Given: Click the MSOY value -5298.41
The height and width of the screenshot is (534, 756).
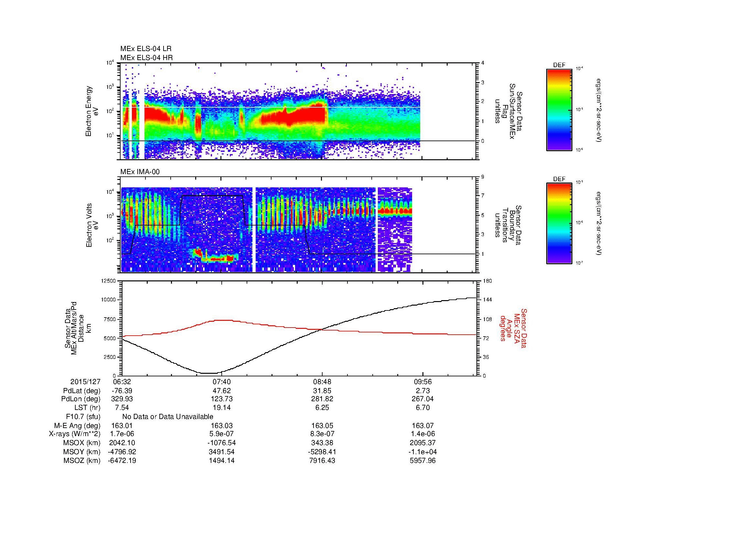Looking at the screenshot, I should 322,452.
